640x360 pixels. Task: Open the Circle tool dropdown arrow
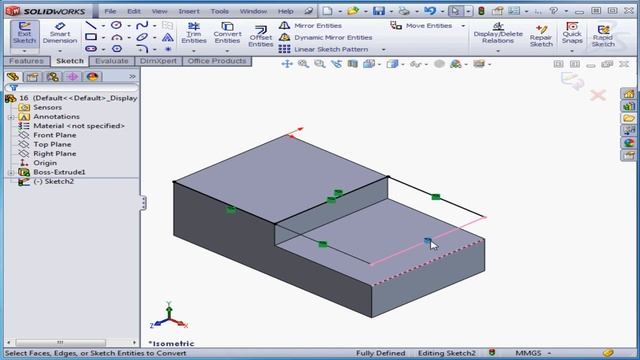click(x=129, y=26)
